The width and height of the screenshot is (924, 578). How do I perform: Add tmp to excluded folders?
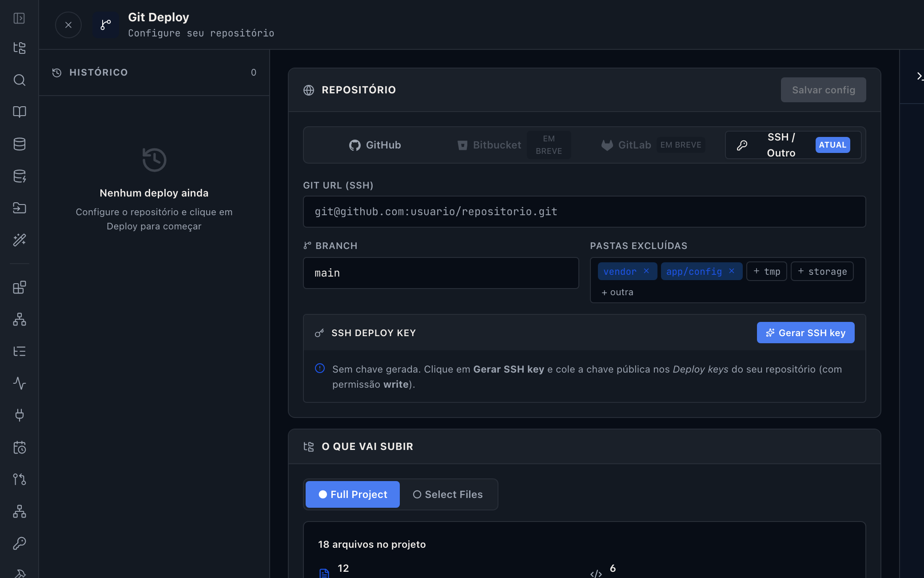[x=767, y=271]
